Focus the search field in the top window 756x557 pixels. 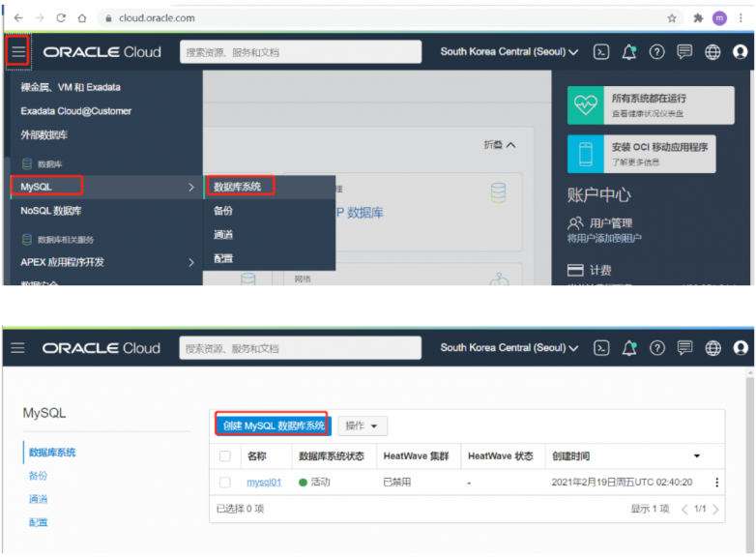[x=301, y=51]
